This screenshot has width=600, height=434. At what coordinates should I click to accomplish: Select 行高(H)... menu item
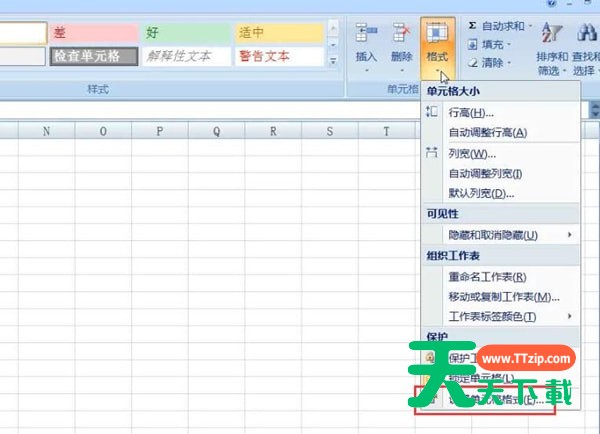pos(500,113)
